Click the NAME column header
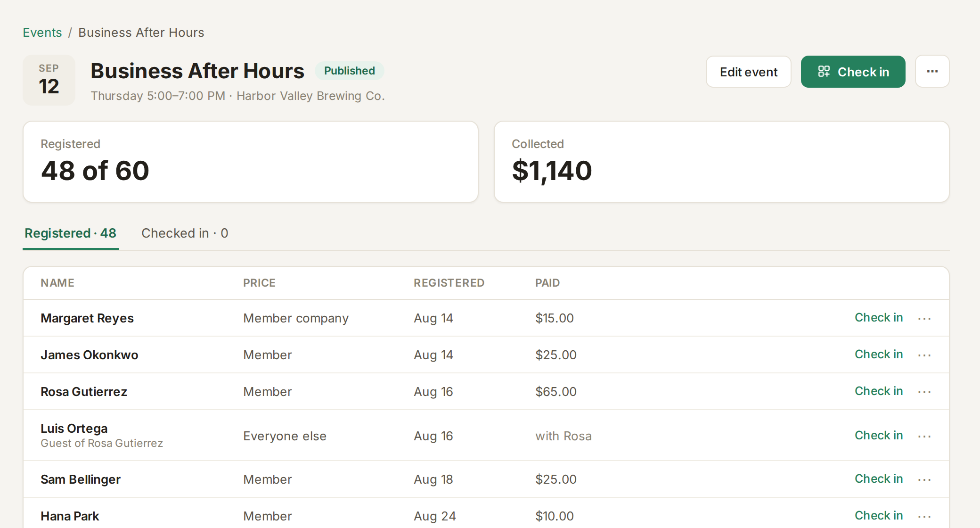 (57, 283)
